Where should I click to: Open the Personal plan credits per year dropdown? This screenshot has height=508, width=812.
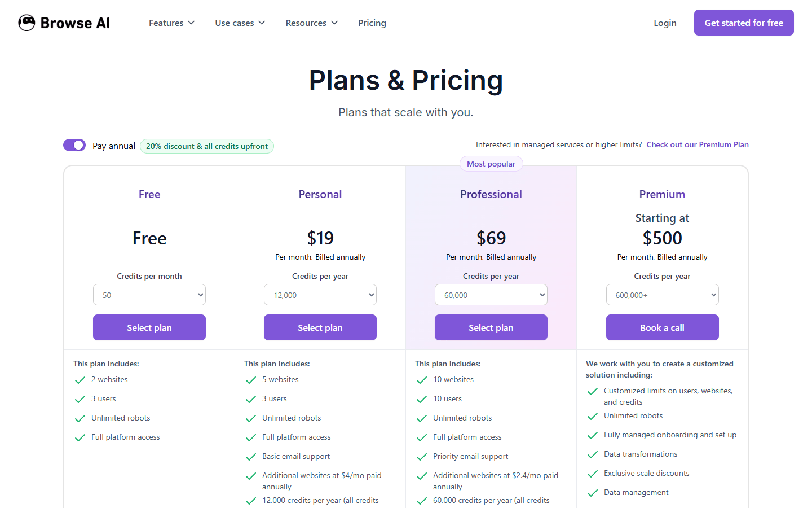point(320,294)
